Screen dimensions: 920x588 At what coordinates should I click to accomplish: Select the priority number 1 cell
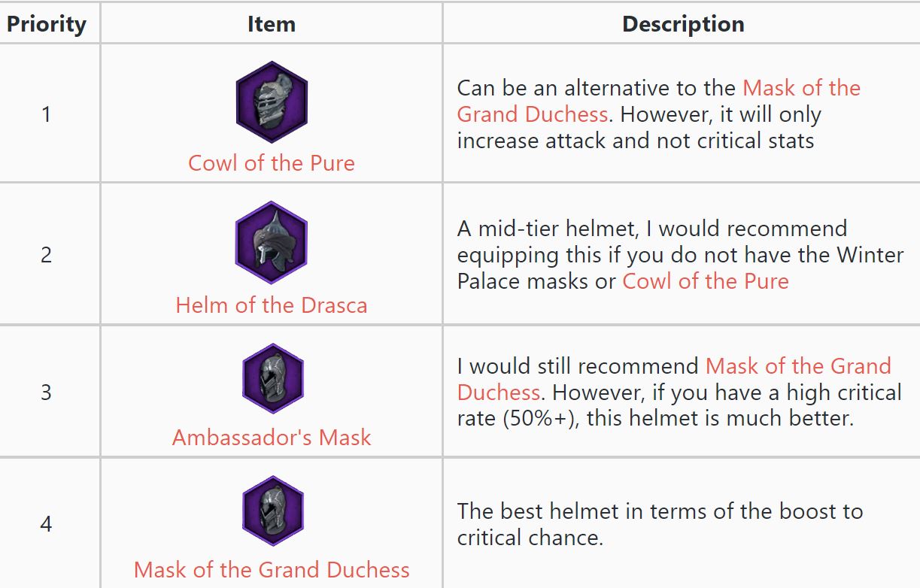(x=47, y=114)
